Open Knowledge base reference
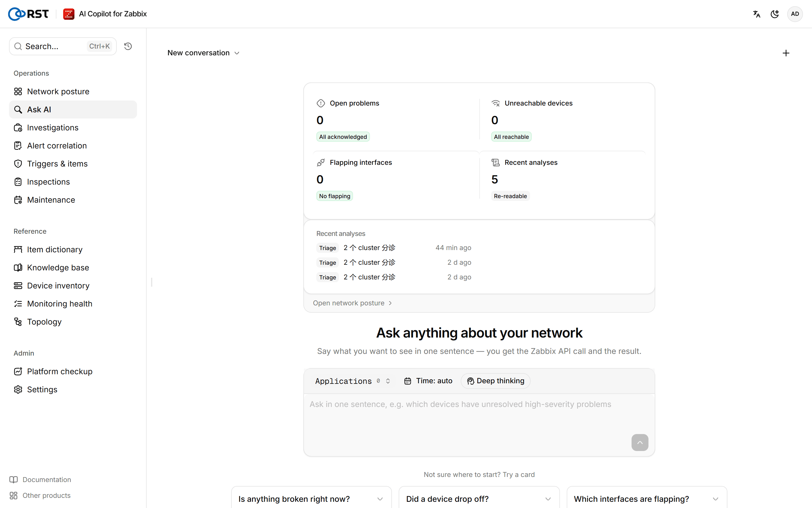This screenshot has height=508, width=812. click(x=73, y=268)
